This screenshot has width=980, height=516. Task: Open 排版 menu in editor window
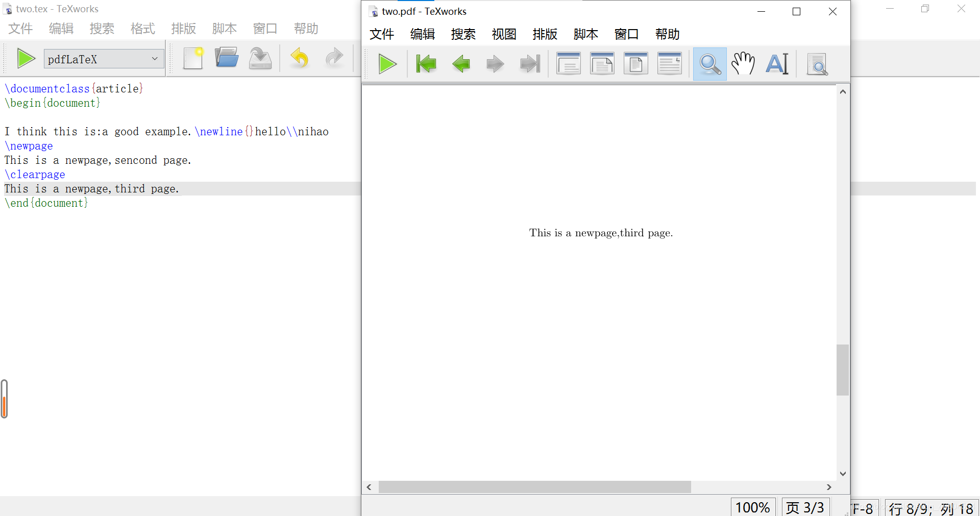pyautogui.click(x=184, y=29)
